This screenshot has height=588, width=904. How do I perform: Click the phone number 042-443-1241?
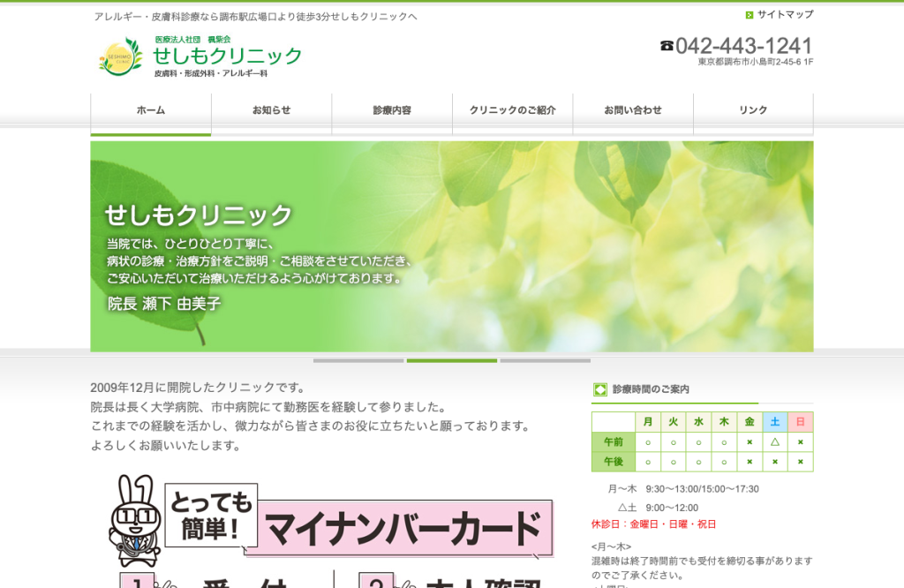743,46
